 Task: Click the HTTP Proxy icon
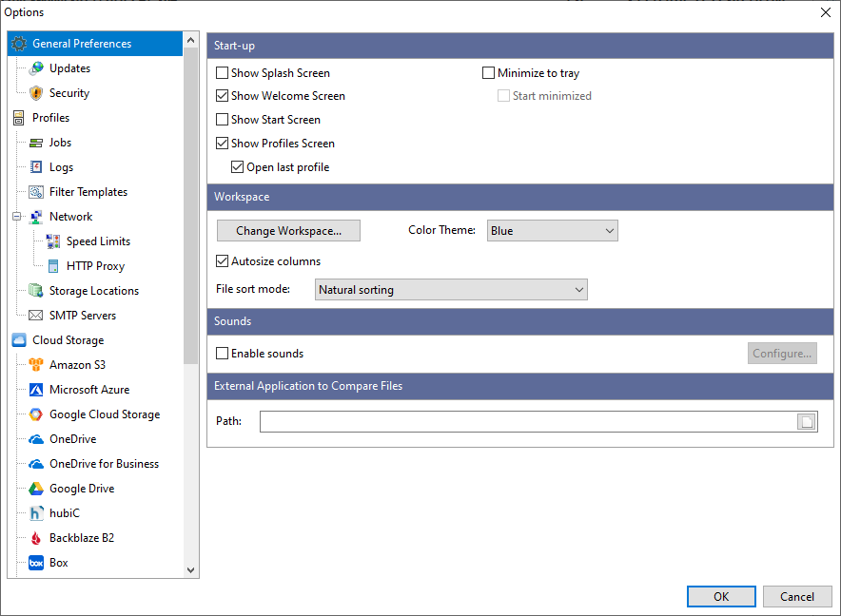[53, 266]
